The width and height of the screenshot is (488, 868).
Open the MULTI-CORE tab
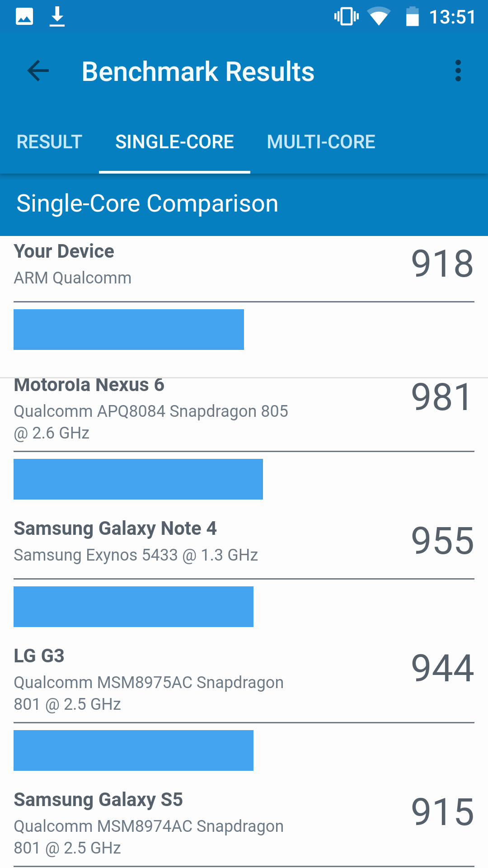pos(321,142)
